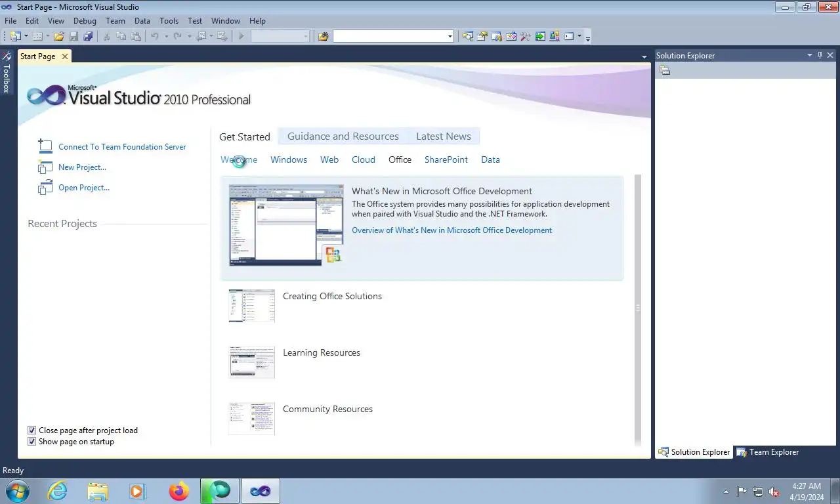Viewport: 840px width, 504px height.
Task: Click the Cut scissors icon
Action: (106, 37)
